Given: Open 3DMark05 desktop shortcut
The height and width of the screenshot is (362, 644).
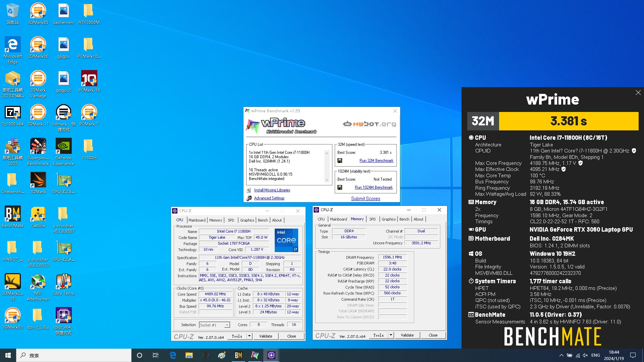Looking at the screenshot, I should (38, 14).
